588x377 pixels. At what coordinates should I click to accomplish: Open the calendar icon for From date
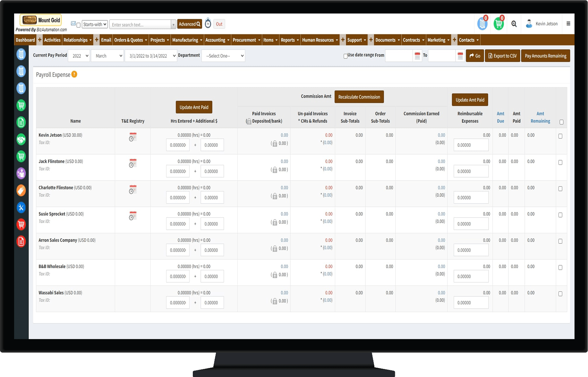point(417,56)
